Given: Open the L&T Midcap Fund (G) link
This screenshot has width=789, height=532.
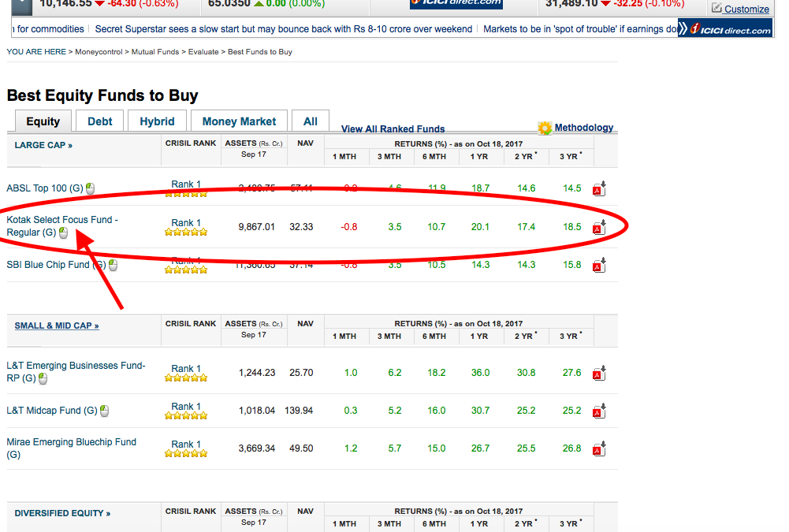Looking at the screenshot, I should coord(52,411).
